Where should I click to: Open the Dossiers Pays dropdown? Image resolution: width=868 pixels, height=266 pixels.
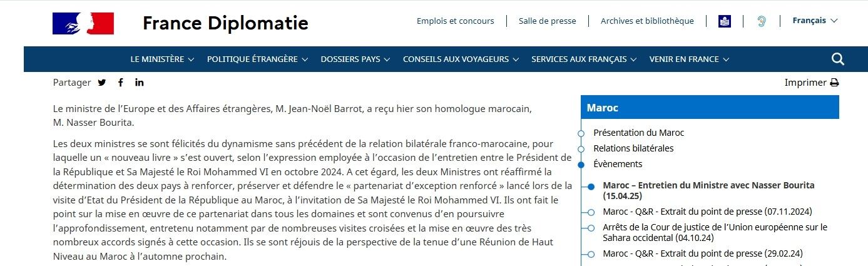click(355, 59)
